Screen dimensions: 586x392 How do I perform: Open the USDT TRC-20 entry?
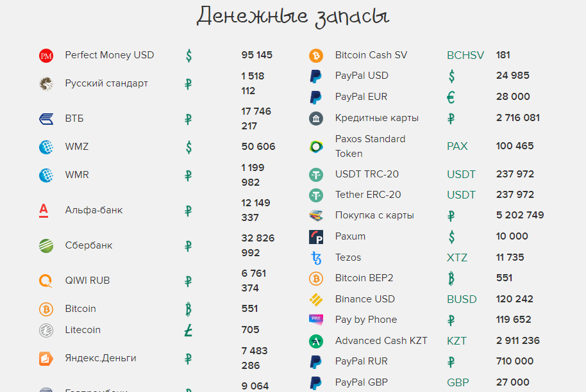tap(367, 174)
